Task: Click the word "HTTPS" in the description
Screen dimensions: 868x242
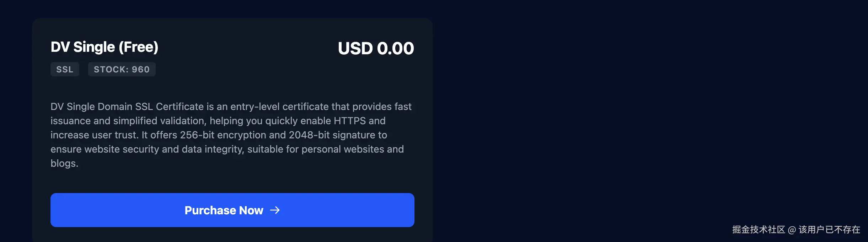Action: pyautogui.click(x=349, y=121)
